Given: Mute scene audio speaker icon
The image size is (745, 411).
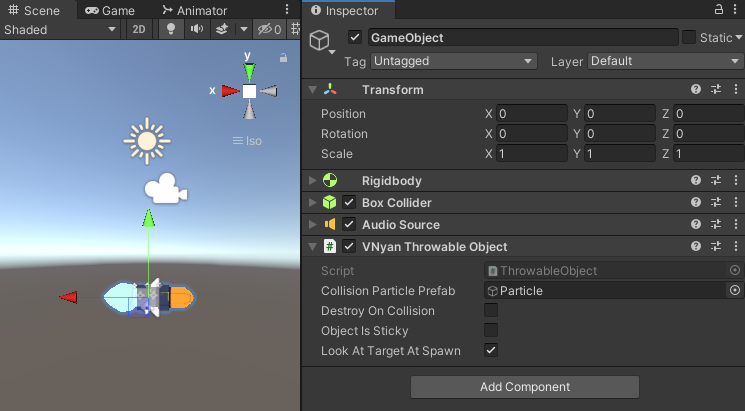Looking at the screenshot, I should pos(197,30).
